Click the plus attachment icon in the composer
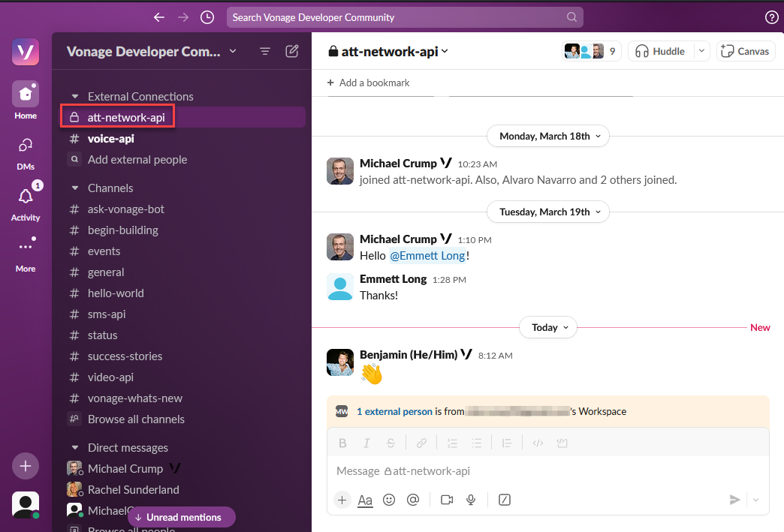The image size is (784, 532). pos(342,500)
